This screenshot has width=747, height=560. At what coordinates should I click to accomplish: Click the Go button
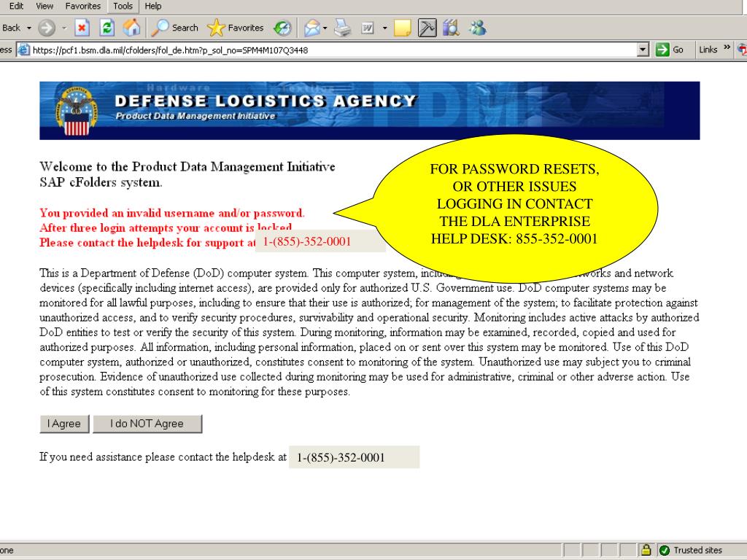[x=670, y=50]
